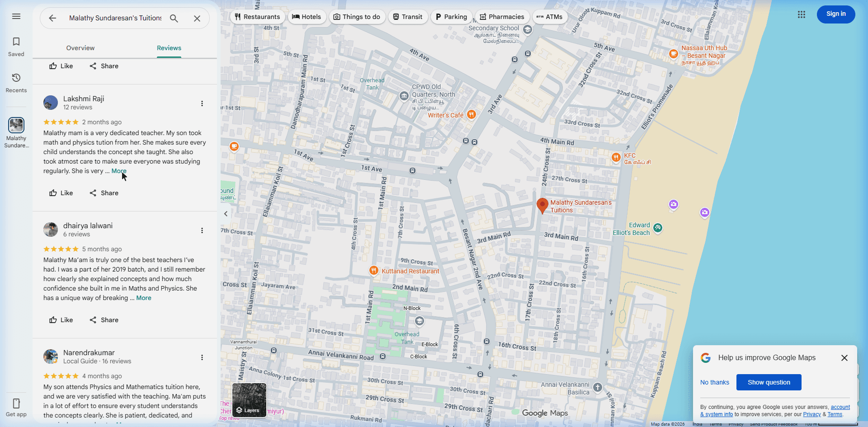Click the Sign in button
Viewport: 868px width, 427px height.
pos(836,14)
